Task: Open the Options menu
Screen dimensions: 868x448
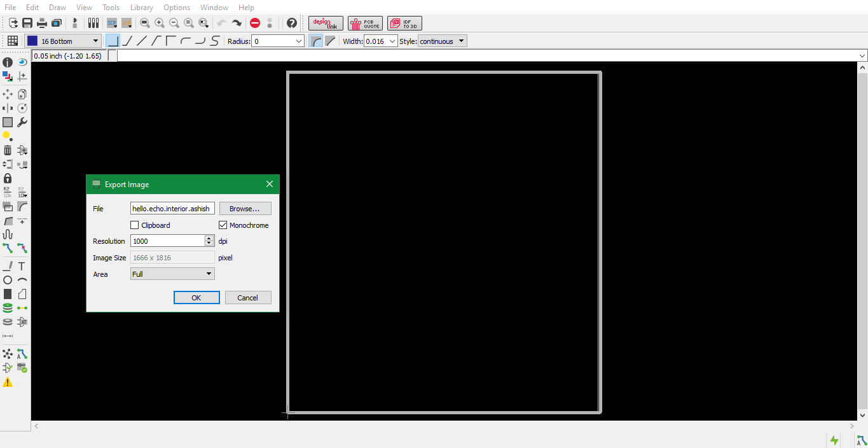Action: tap(177, 8)
